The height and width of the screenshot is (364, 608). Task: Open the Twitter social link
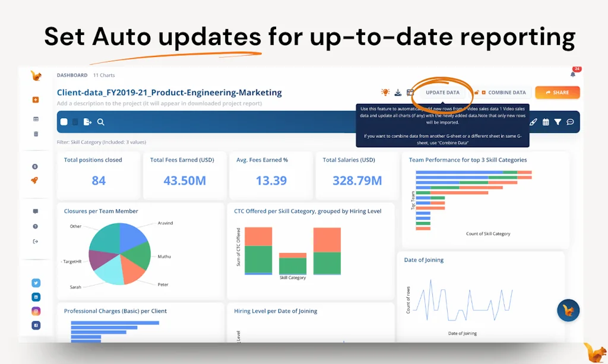click(36, 283)
